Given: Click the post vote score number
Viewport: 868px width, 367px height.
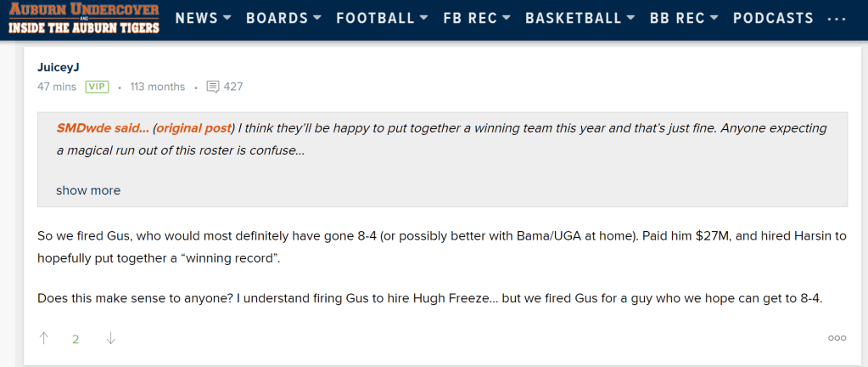Looking at the screenshot, I should pyautogui.click(x=76, y=339).
